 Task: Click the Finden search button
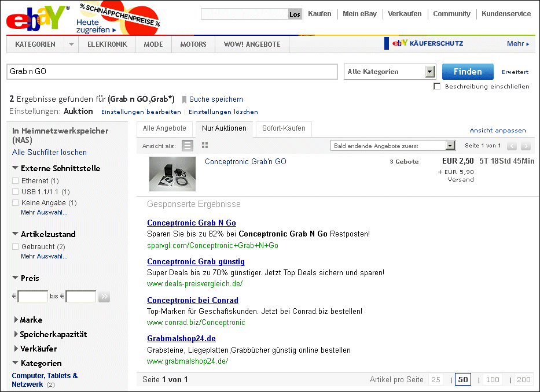point(468,72)
